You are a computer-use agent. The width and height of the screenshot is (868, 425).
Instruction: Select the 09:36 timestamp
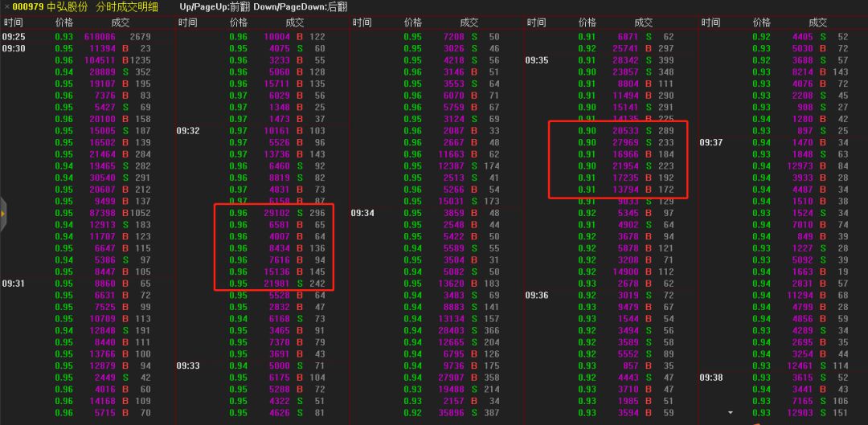[536, 295]
